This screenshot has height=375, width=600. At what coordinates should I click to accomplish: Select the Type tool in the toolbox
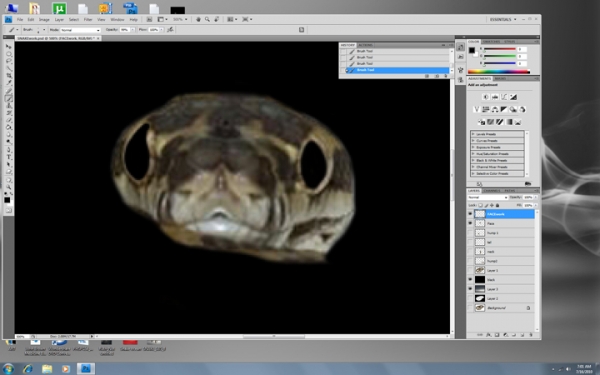click(x=8, y=157)
